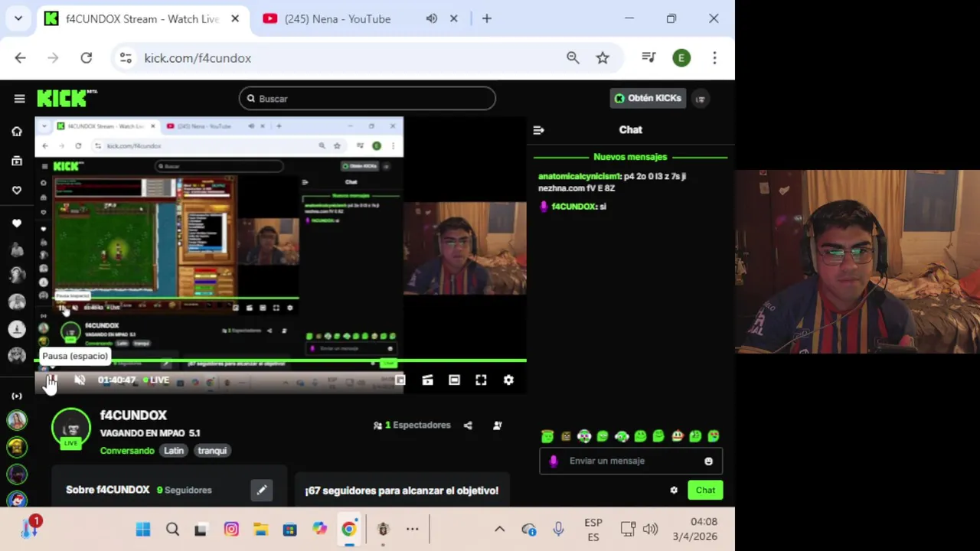
Task: Enable picture-in-picture in player
Action: click(400, 380)
